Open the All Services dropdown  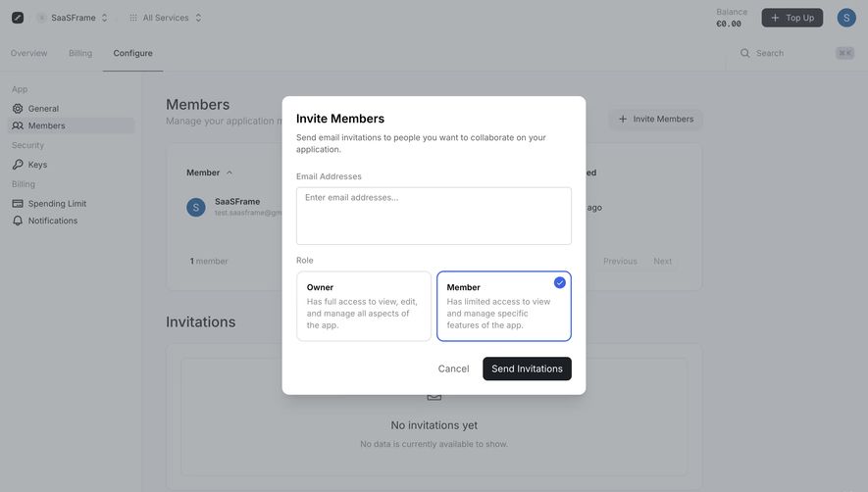(x=165, y=18)
